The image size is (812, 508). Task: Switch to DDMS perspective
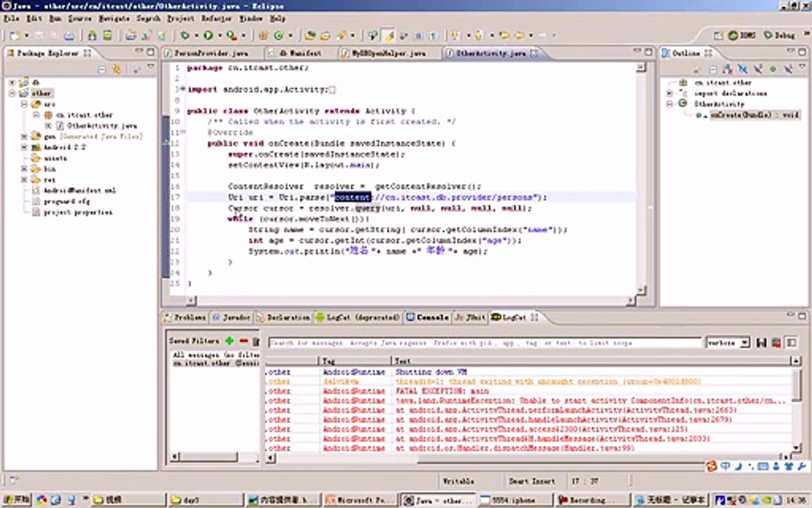pyautogui.click(x=742, y=35)
